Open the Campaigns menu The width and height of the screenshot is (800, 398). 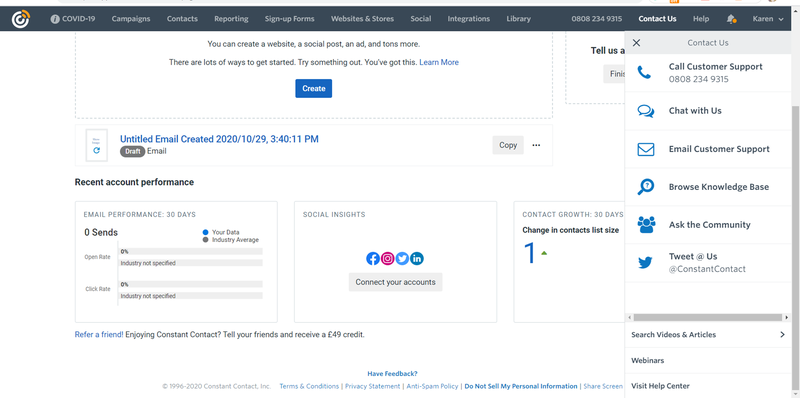(131, 19)
